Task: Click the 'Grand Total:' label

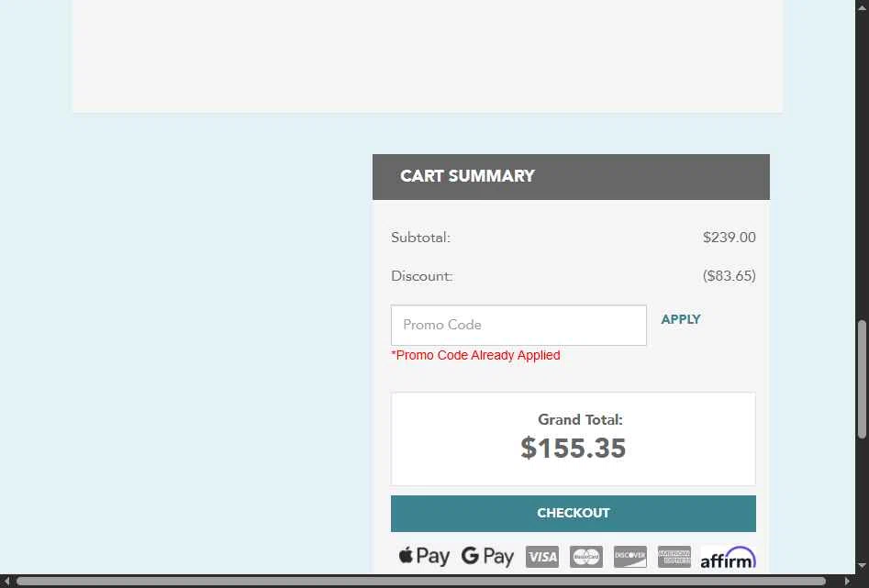Action: (x=580, y=420)
